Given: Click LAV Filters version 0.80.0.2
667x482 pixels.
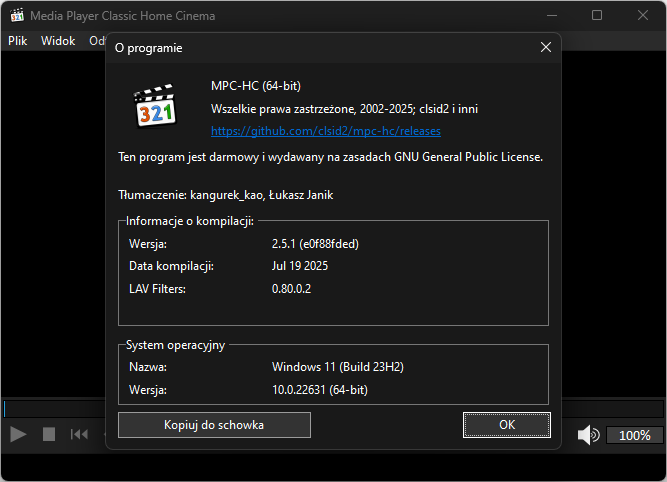Looking at the screenshot, I should click(x=291, y=289).
